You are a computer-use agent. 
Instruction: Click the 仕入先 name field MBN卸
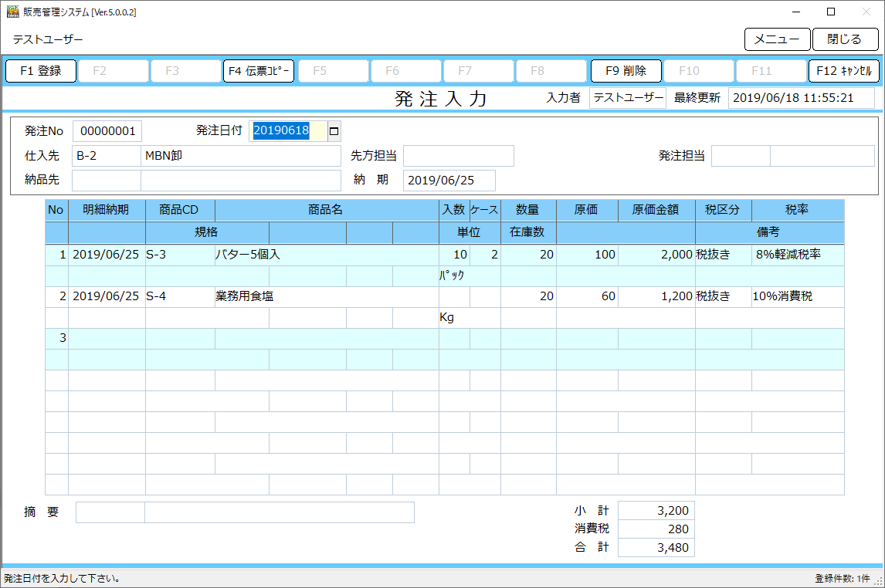click(241, 156)
